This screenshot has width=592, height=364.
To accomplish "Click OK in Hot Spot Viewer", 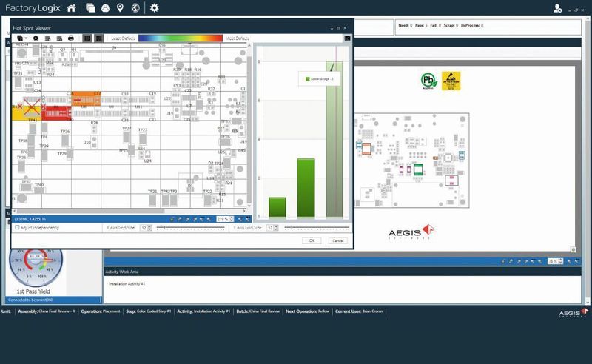I will 312,240.
